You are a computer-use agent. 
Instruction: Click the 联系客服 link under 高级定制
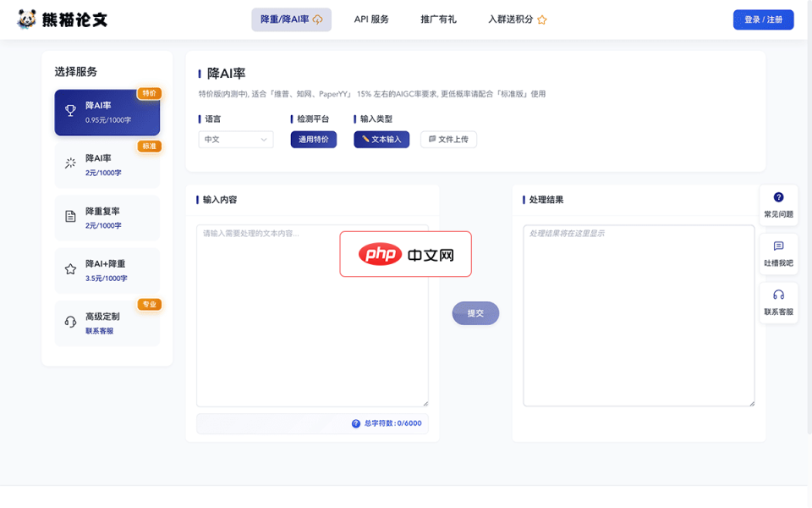[100, 331]
